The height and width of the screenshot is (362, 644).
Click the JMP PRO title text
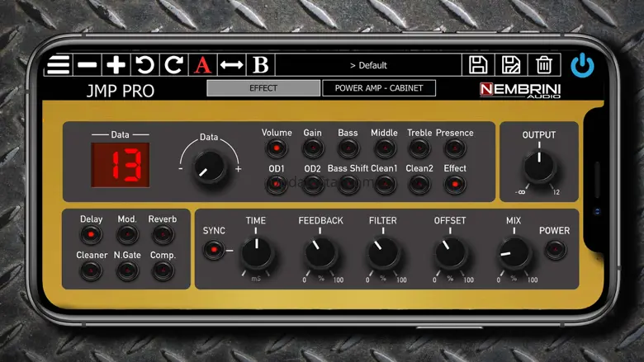point(121,91)
